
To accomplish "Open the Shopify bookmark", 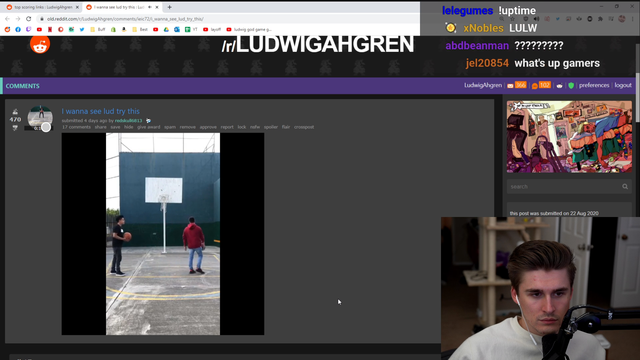I will point(113,29).
